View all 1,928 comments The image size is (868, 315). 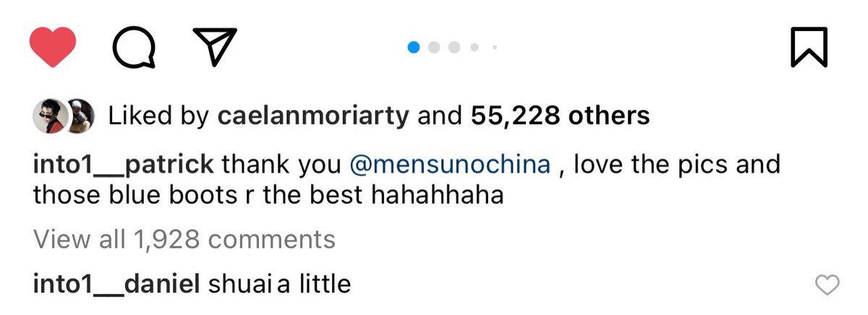pyautogui.click(x=184, y=239)
